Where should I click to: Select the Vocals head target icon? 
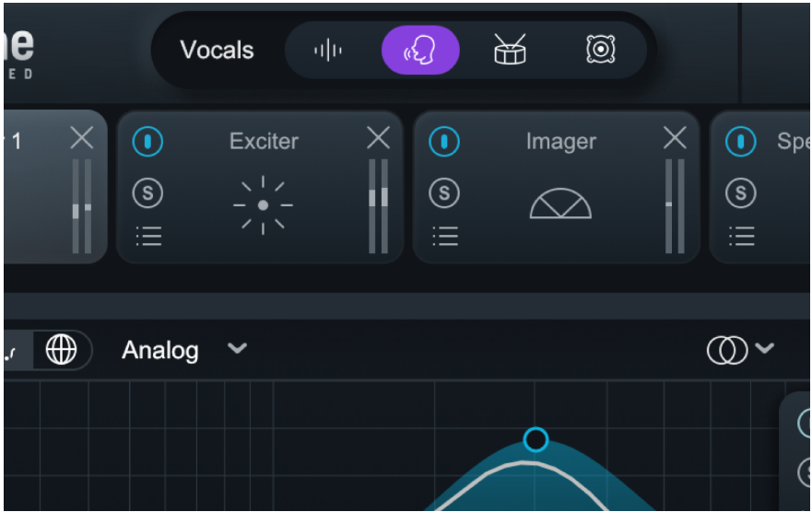(420, 50)
